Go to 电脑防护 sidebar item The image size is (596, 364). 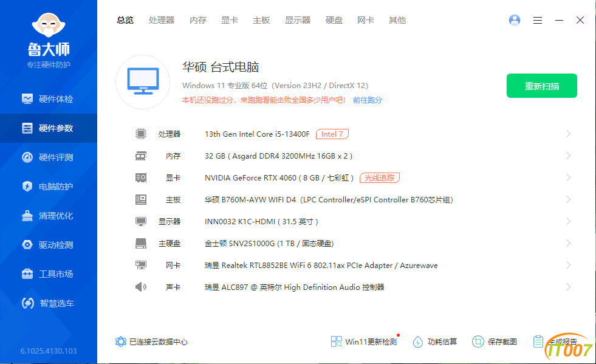[48, 187]
